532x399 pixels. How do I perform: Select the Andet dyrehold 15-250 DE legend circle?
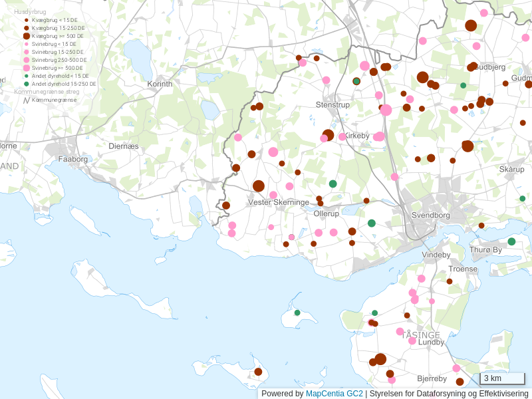[27, 84]
